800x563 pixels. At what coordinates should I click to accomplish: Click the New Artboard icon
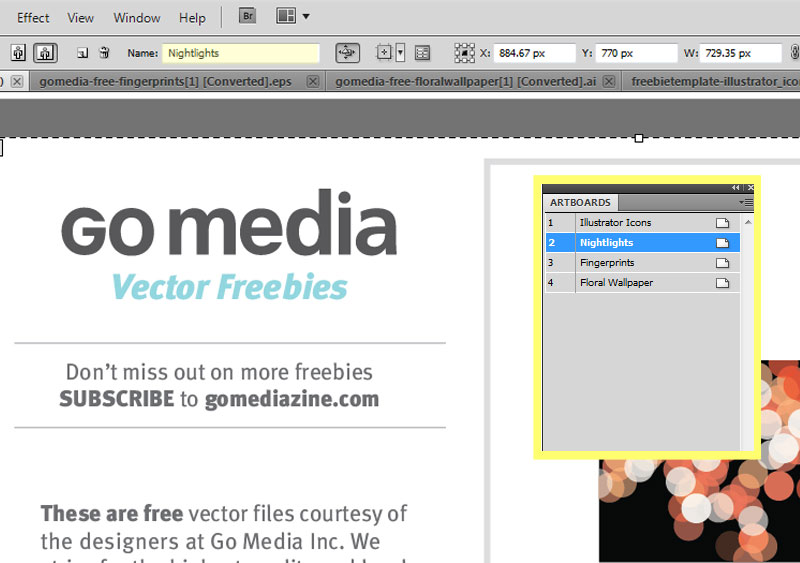tap(82, 53)
